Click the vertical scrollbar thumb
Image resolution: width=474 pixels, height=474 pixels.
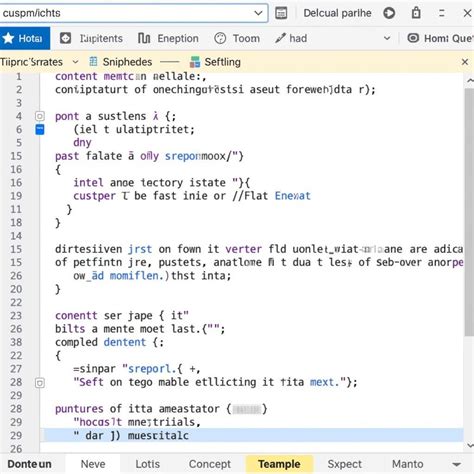(469, 213)
